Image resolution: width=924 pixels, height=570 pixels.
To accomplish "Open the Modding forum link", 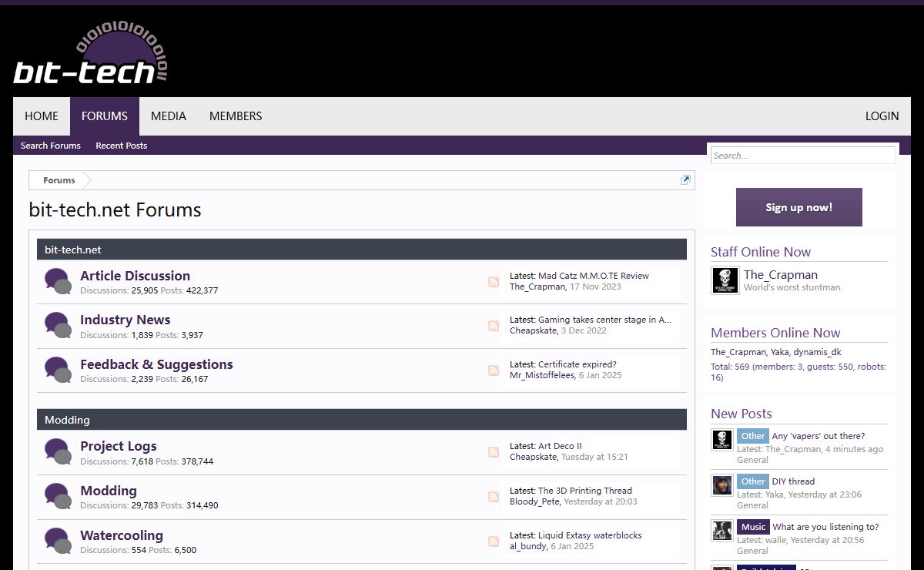I will click(x=109, y=491).
